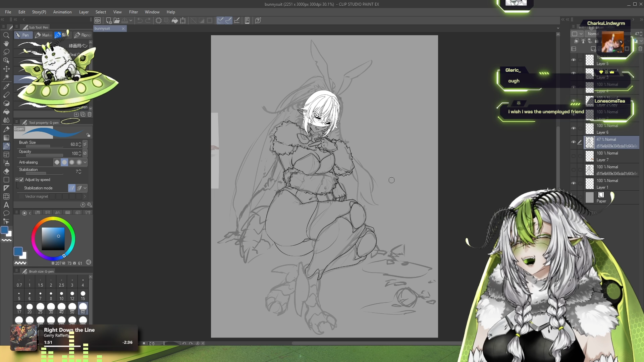Open the blending mode Normal dropdown
This screenshot has height=362, width=644.
593,34
